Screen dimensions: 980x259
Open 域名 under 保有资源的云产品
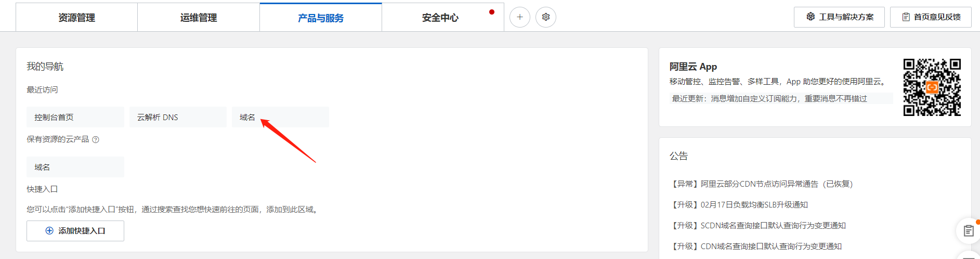pos(75,167)
